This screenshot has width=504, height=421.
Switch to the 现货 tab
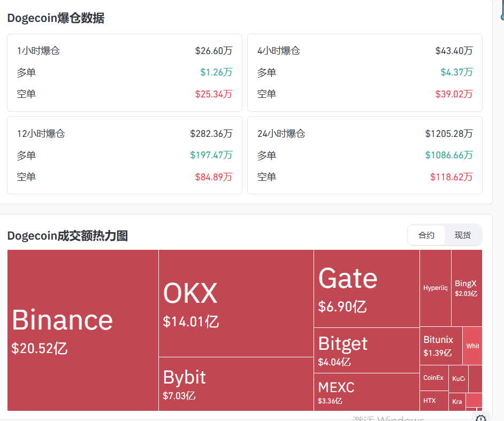click(x=463, y=235)
